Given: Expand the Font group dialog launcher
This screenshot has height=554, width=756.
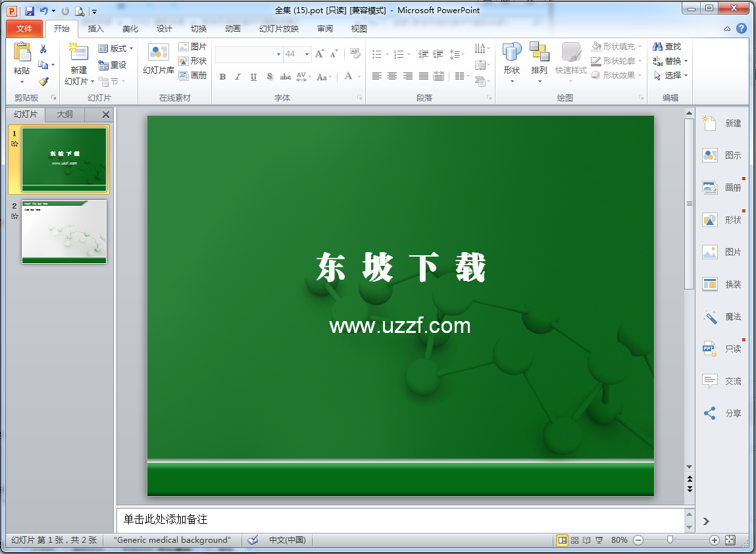Looking at the screenshot, I should point(360,97).
